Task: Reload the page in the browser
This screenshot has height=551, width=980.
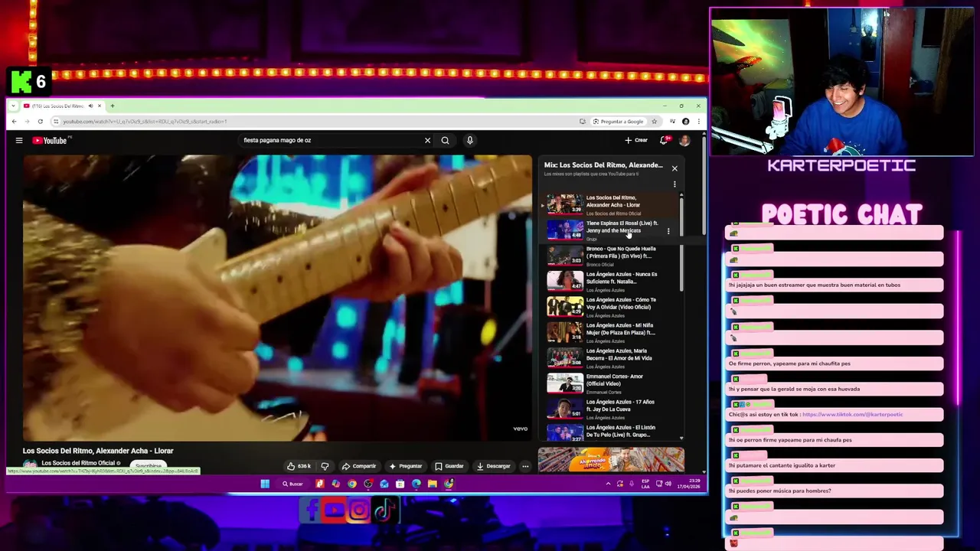Action: tap(40, 122)
